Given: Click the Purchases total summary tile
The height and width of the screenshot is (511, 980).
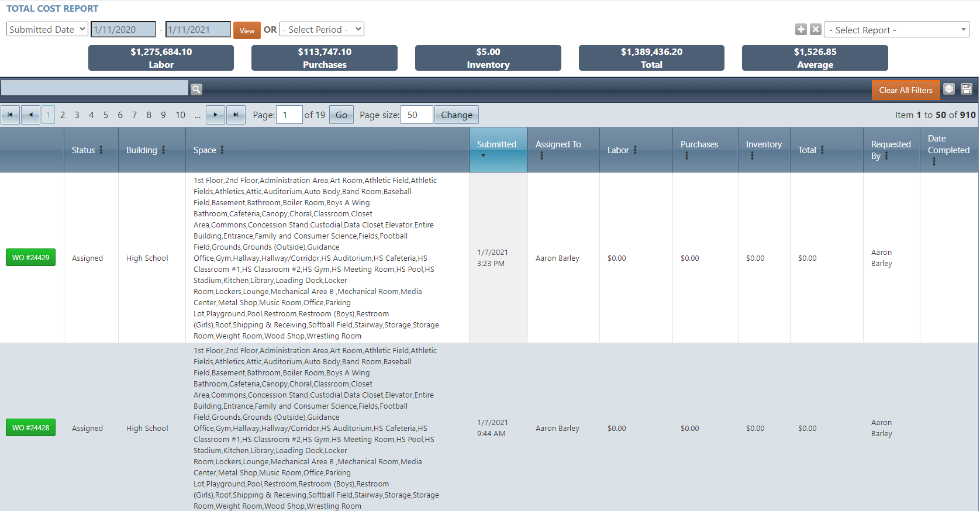Looking at the screenshot, I should 325,58.
